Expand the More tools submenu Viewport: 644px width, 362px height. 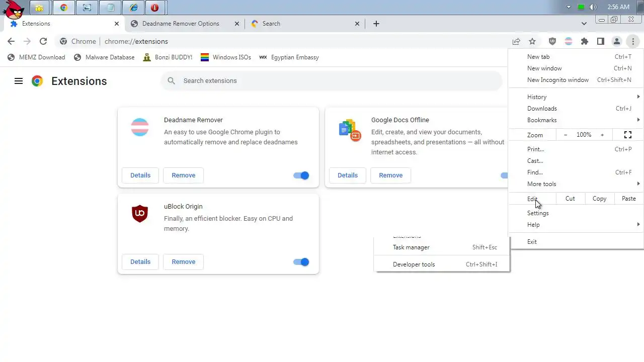click(576, 184)
